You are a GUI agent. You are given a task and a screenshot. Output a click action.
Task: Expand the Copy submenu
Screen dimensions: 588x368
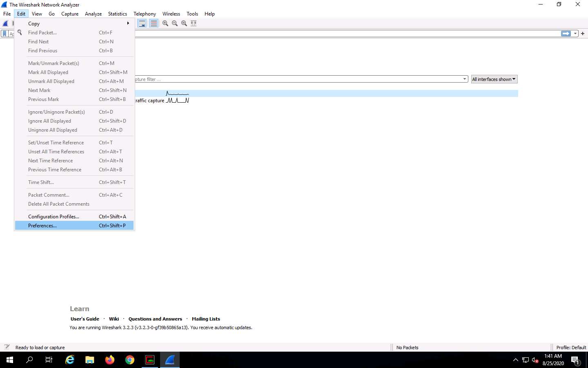point(74,23)
